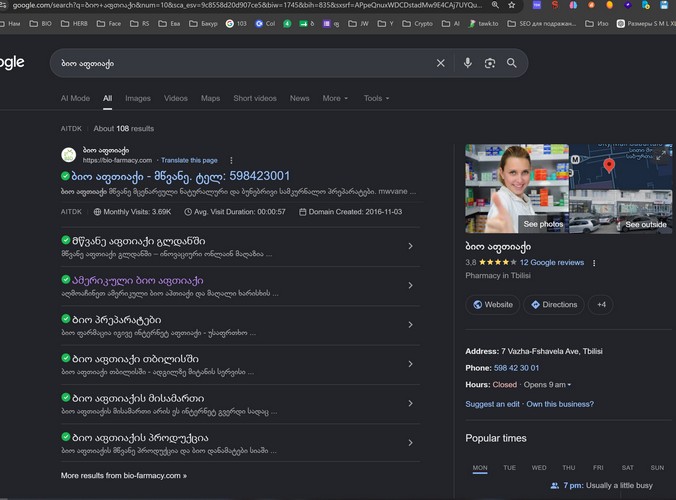This screenshot has height=500, width=676.
Task: Switch to the Short videos tab
Action: pos(255,98)
